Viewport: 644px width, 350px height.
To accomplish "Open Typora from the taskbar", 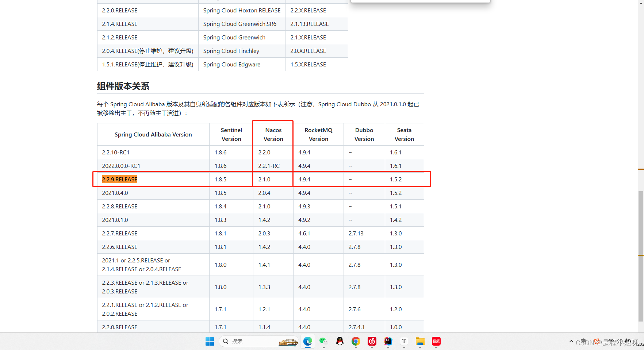I will pos(404,341).
